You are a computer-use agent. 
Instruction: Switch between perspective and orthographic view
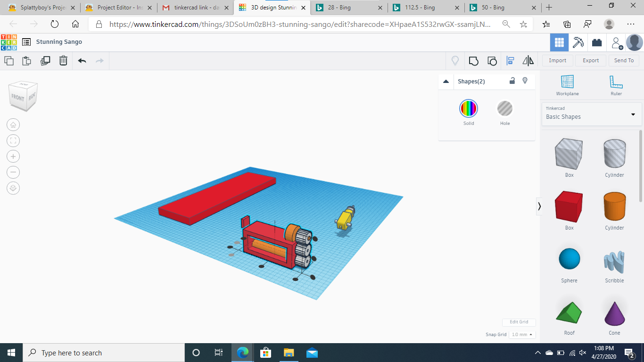(13, 188)
